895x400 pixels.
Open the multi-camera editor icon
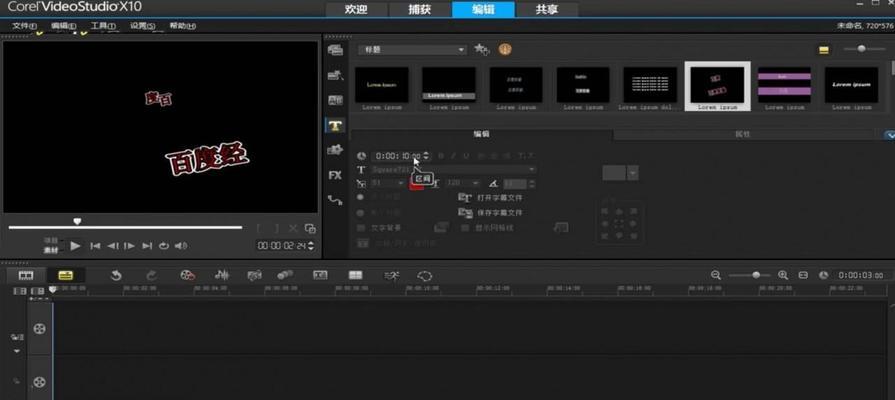tap(356, 276)
